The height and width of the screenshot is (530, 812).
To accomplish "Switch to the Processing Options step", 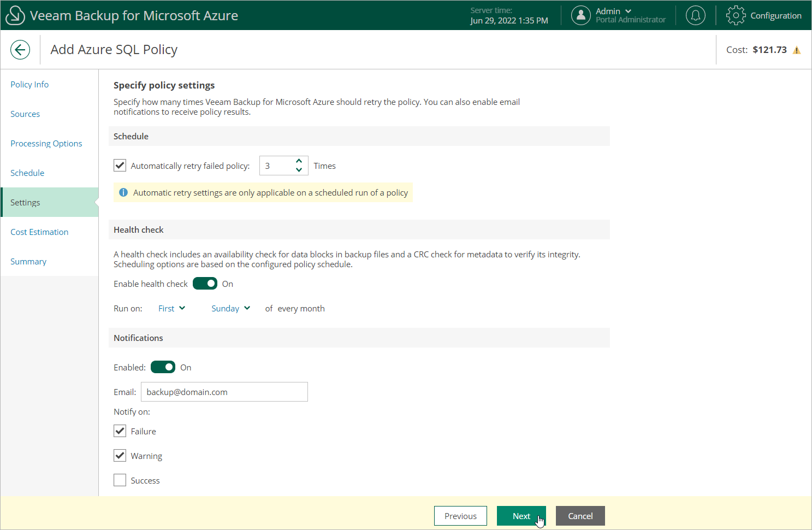I will click(46, 143).
